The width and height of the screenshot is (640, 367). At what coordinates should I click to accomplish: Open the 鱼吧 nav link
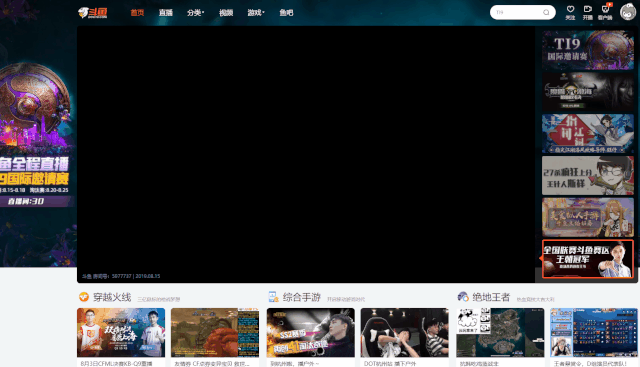click(286, 13)
